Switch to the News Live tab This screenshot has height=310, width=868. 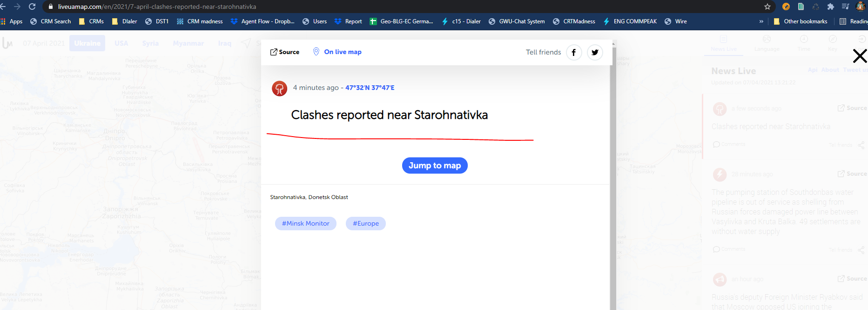(x=724, y=43)
